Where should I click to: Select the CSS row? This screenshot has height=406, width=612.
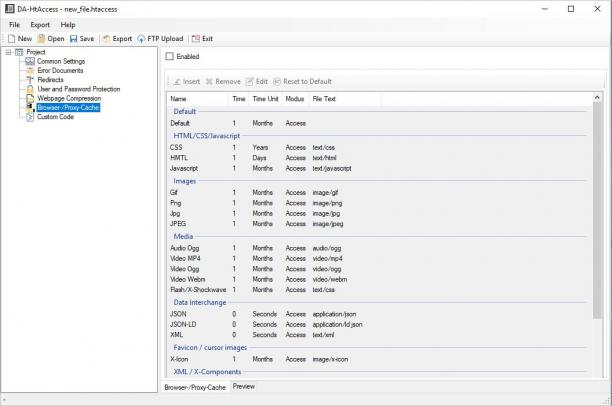[377, 148]
